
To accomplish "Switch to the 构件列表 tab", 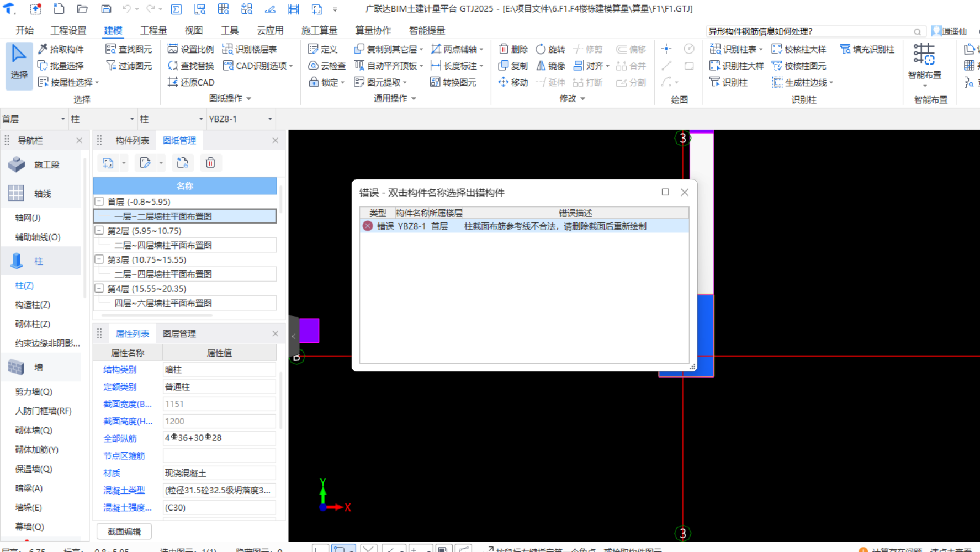I will tap(132, 140).
